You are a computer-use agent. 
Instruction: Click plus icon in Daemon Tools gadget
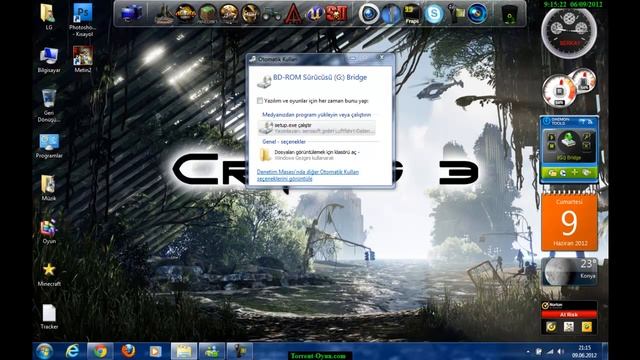coord(575,173)
